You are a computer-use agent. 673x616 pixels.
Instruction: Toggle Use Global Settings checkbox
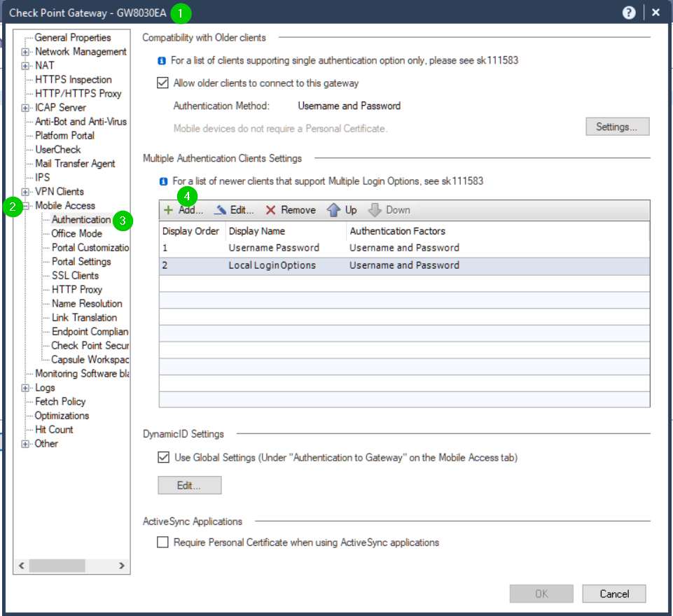coord(163,458)
